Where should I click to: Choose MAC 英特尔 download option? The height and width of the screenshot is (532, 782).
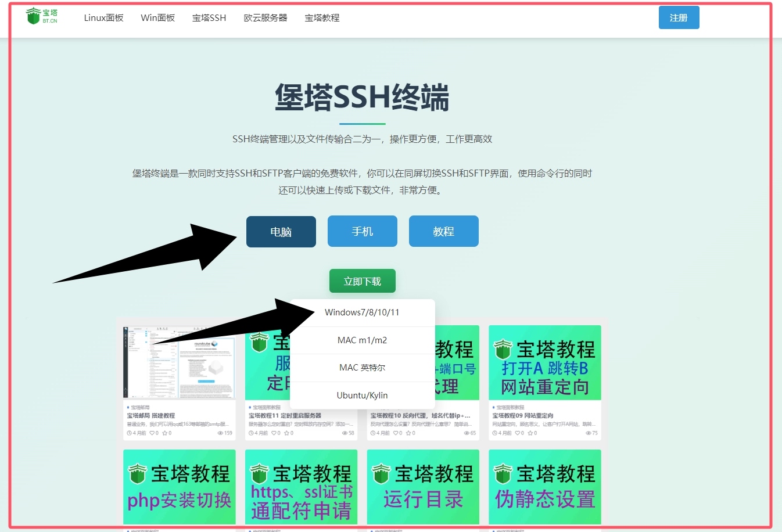[362, 368]
